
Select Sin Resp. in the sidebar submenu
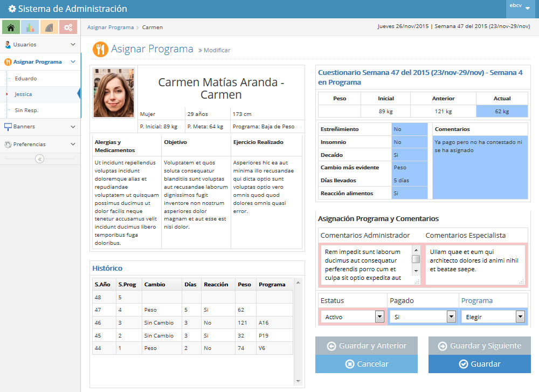coord(26,111)
